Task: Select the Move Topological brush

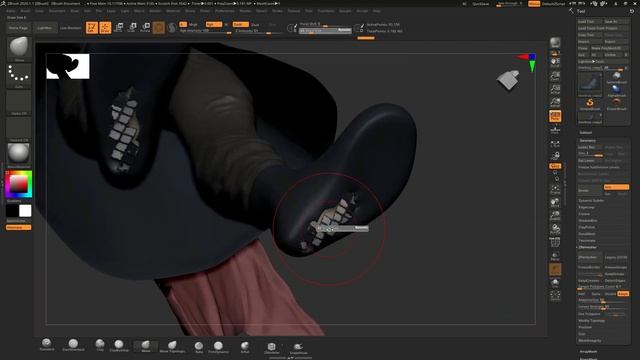Action: click(x=172, y=346)
